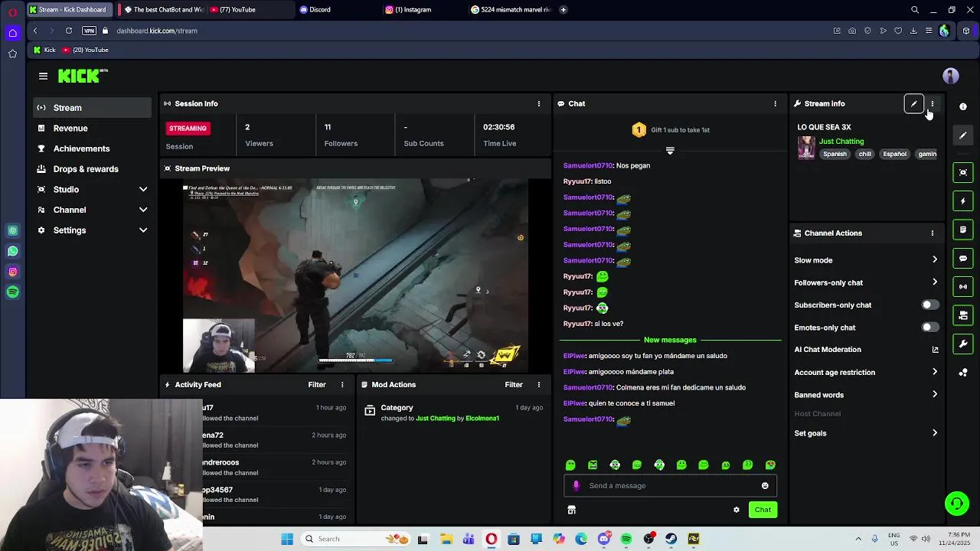Reload the browser page
The width and height of the screenshot is (980, 551).
coord(69,31)
